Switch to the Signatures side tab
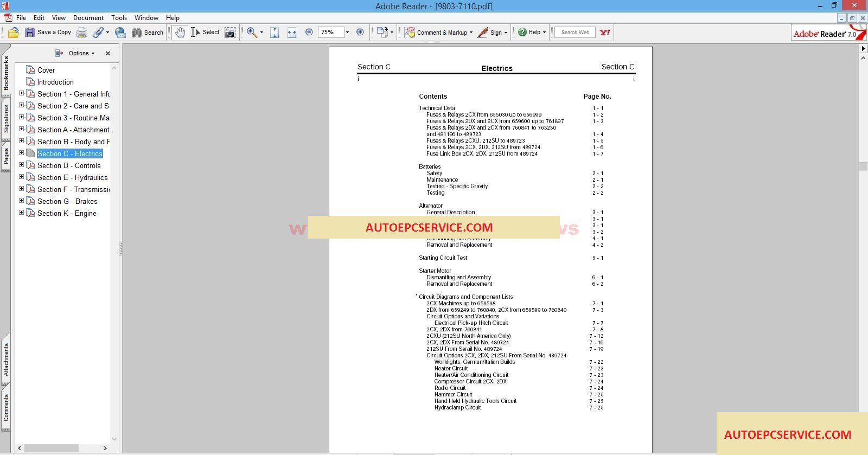 click(x=6, y=119)
